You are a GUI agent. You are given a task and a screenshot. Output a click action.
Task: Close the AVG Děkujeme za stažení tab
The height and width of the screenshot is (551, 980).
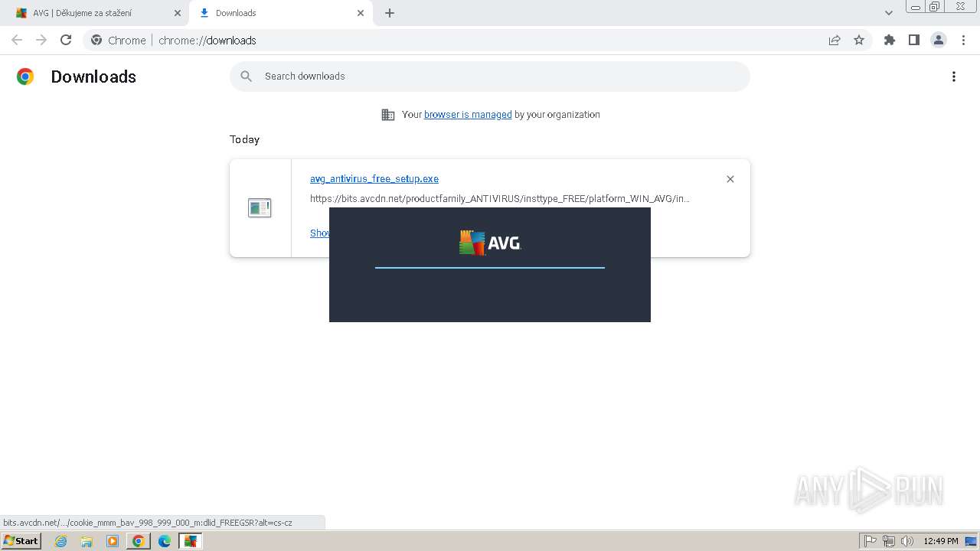click(x=178, y=13)
